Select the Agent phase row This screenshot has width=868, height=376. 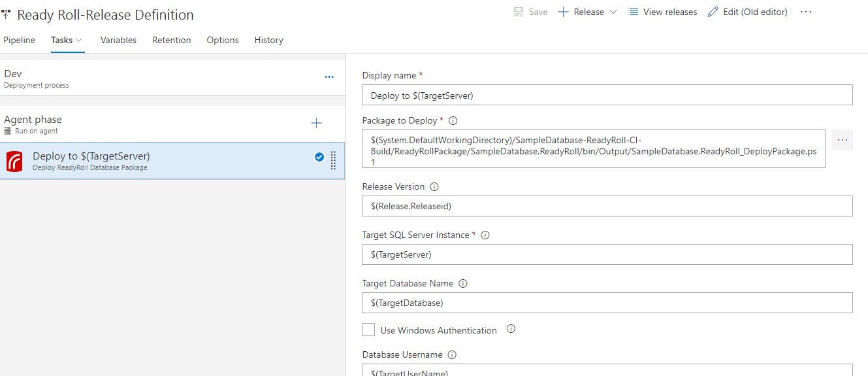coord(131,124)
